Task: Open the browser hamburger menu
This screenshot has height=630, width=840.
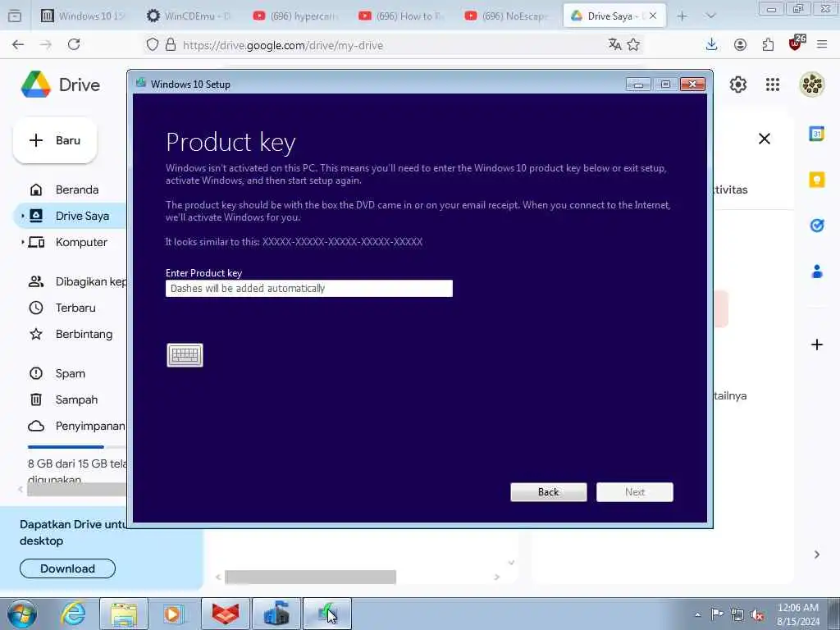Action: click(822, 44)
